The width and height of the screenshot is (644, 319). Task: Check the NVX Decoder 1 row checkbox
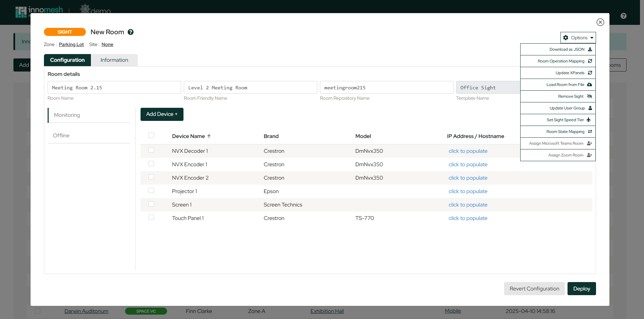click(151, 150)
